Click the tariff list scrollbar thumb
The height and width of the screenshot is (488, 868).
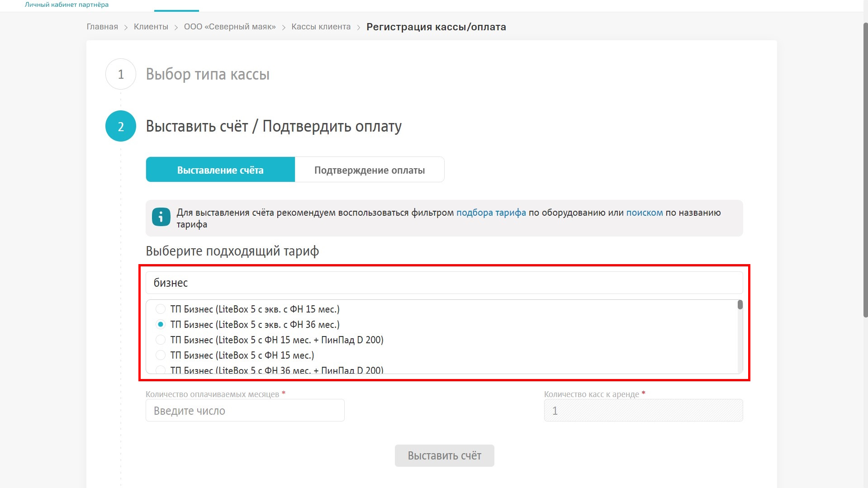pos(740,305)
